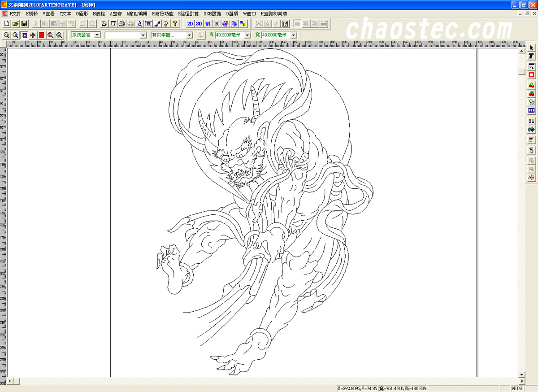This screenshot has height=392, width=538.
Task: Click the node edit curve tool icon
Action: click(x=532, y=66)
